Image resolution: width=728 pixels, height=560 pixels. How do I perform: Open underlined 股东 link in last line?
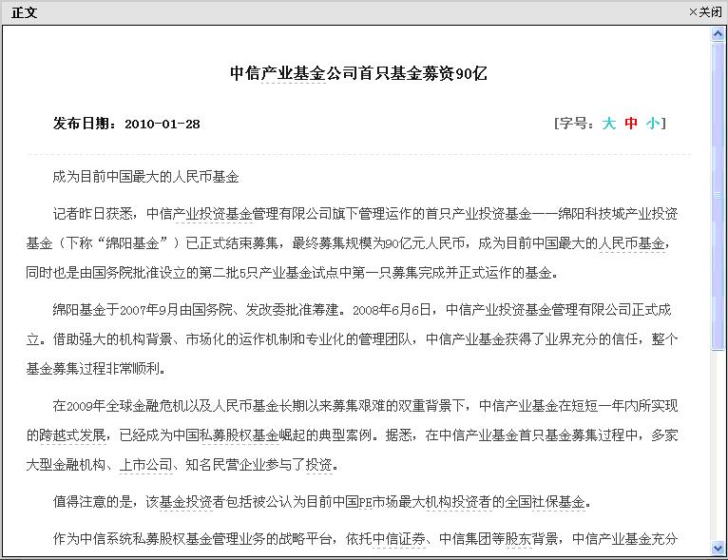tap(518, 539)
